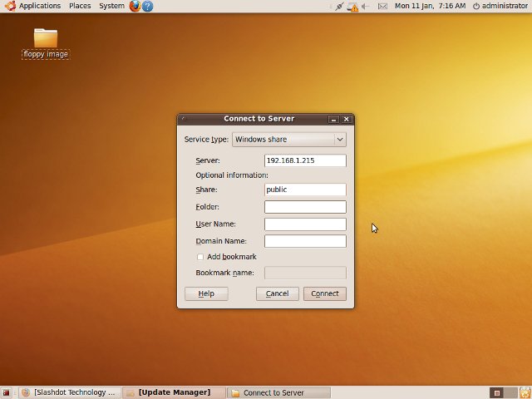Open the administrator user session menu
The height and width of the screenshot is (399, 532).
[x=499, y=6]
